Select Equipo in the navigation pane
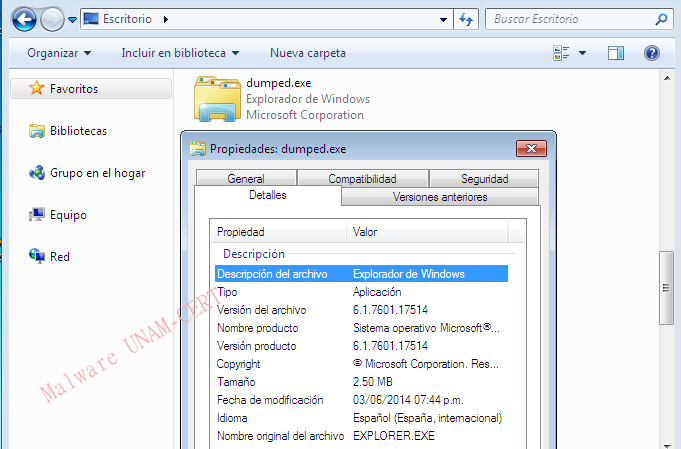The width and height of the screenshot is (681, 449). pos(68,215)
